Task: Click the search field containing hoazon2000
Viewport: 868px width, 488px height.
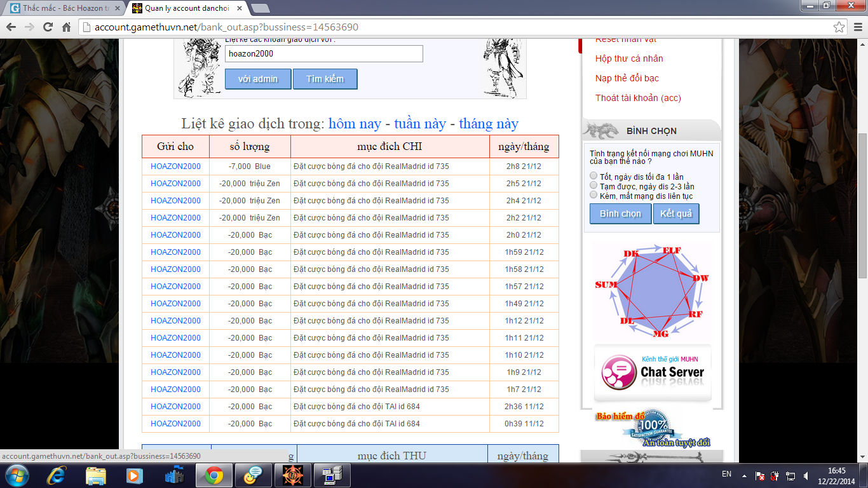Action: tap(324, 53)
